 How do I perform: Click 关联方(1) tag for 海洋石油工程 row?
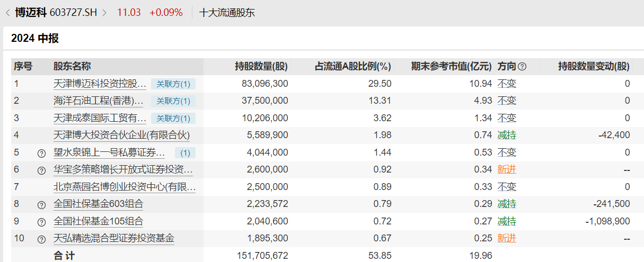tap(173, 101)
